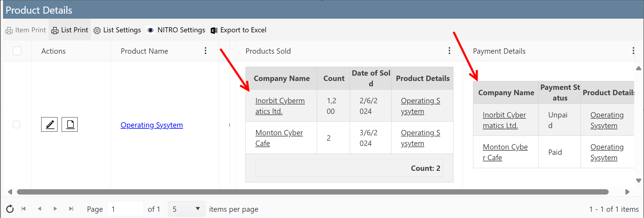The width and height of the screenshot is (644, 218).
Task: Tick the Operating Sysytem row checkbox
Action: point(17,124)
